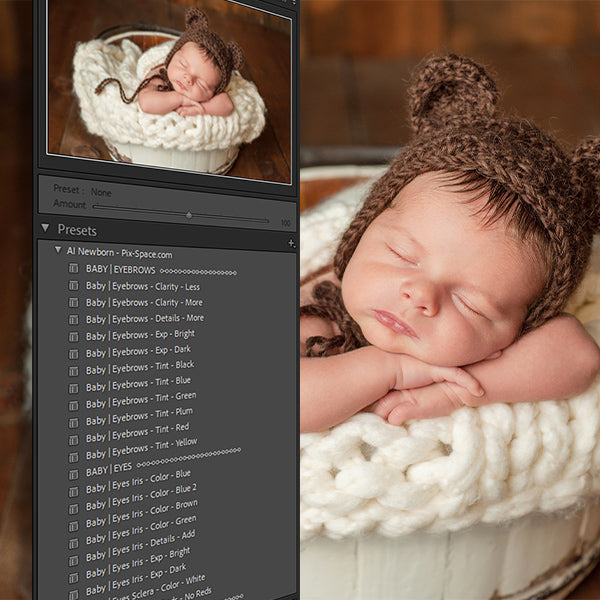Click the preset icon for Eyes Iris - Color - Blue
The width and height of the screenshot is (600, 600).
click(73, 488)
